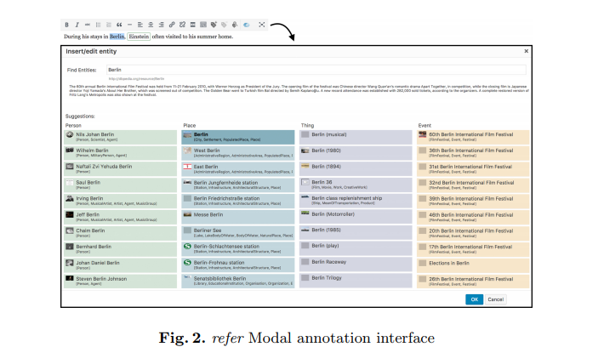Screen dimensions: 604x364
Task: Select the Chaim Berlin suggestion
Action: pyautogui.click(x=120, y=233)
